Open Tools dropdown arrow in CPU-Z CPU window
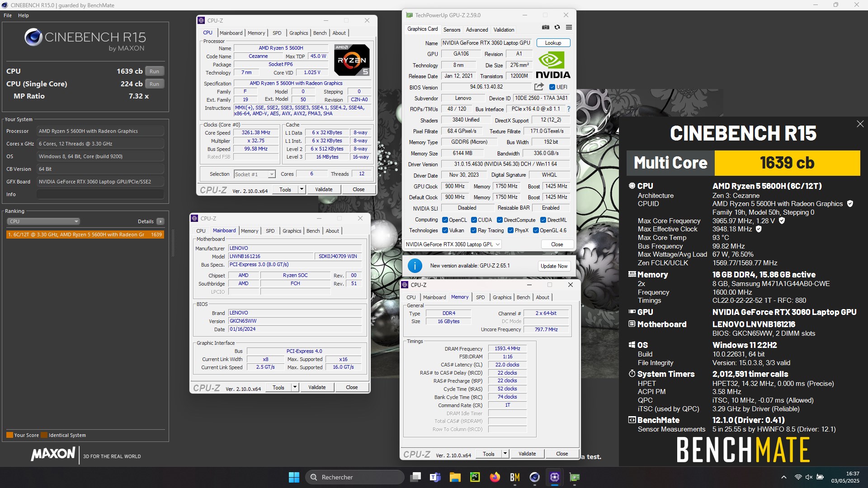This screenshot has height=488, width=868. pos(302,189)
